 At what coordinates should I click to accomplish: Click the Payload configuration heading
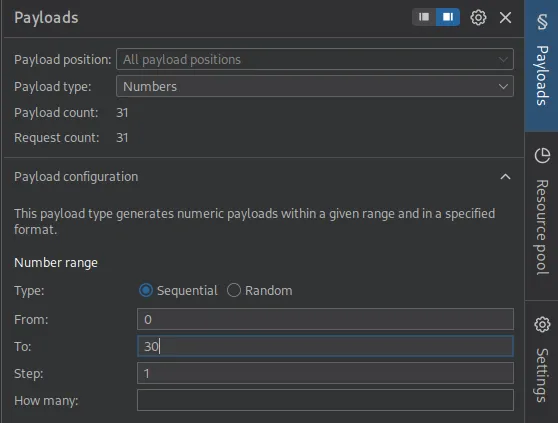[x=76, y=177]
